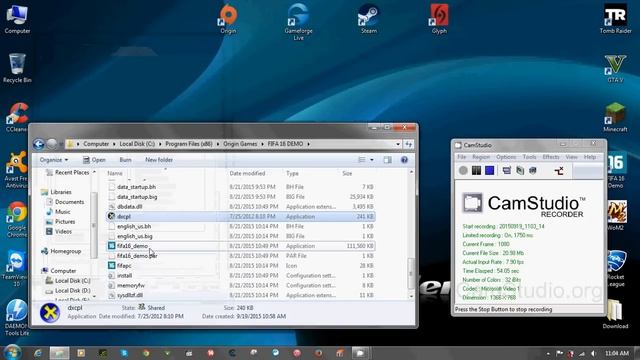640x360 pixels.
Task: Open Documents library in navigation pane
Action: [65, 202]
